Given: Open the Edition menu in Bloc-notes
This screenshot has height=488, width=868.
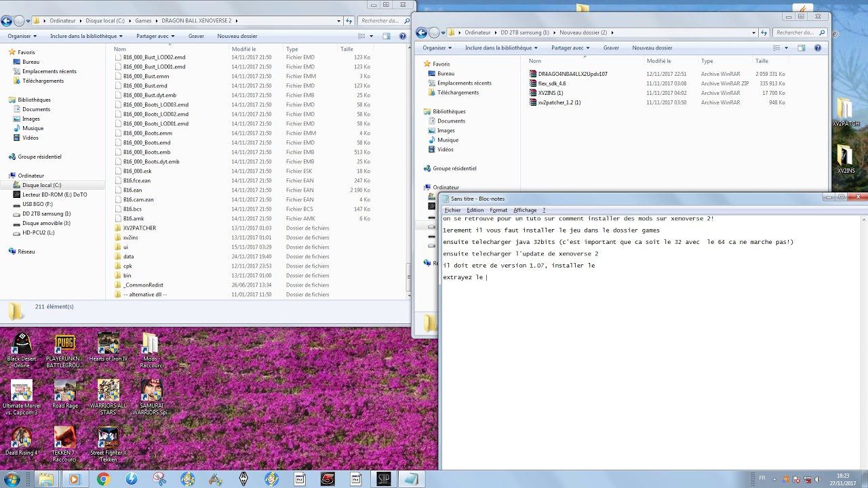Looking at the screenshot, I should point(475,210).
